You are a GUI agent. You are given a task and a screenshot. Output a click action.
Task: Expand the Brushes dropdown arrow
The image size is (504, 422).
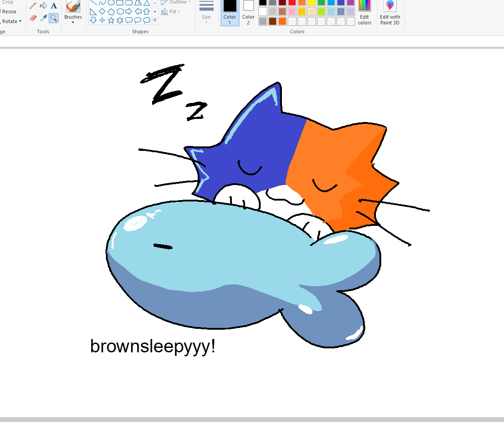click(73, 23)
